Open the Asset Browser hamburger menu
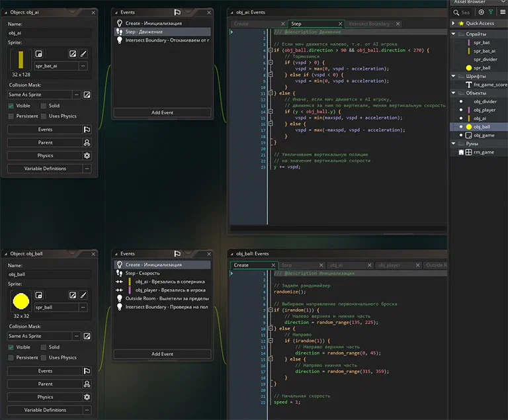Image resolution: width=508 pixels, height=420 pixels. (503, 13)
